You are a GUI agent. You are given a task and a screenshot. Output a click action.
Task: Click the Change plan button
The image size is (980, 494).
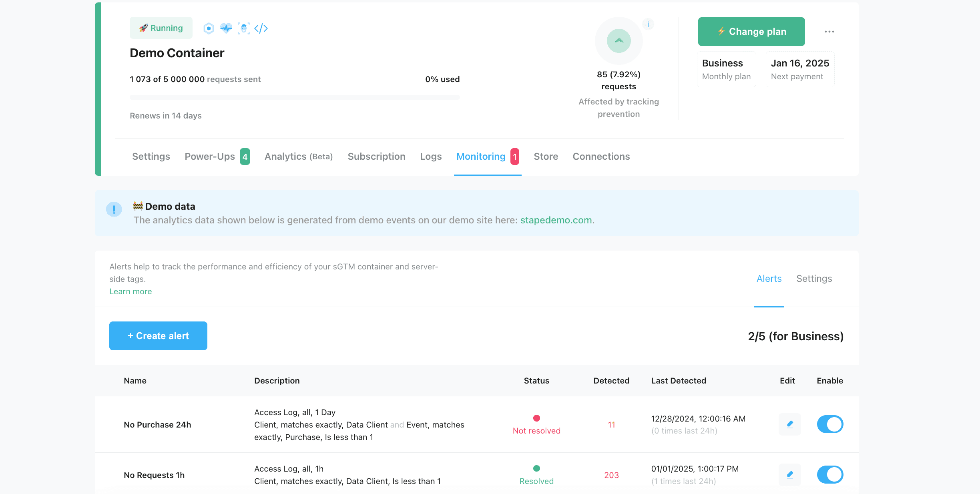click(751, 32)
